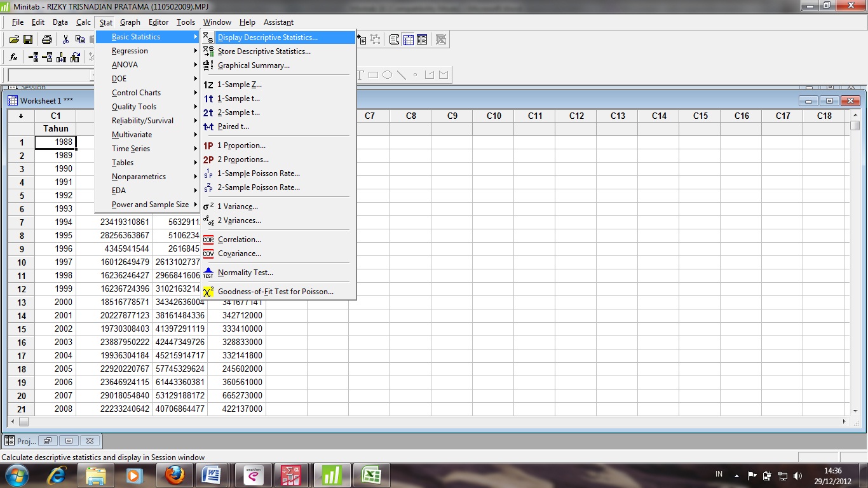Open Excel from the taskbar

[371, 475]
